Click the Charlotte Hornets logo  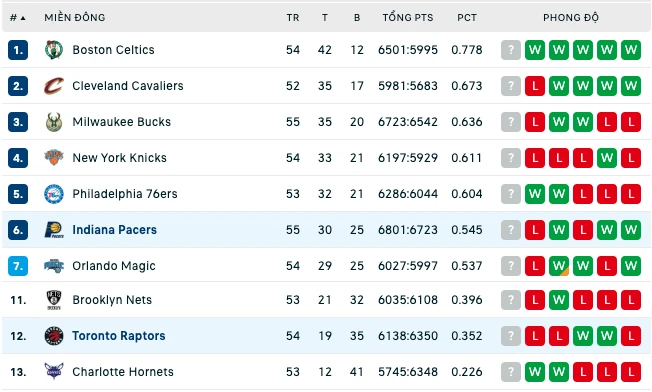tap(54, 371)
